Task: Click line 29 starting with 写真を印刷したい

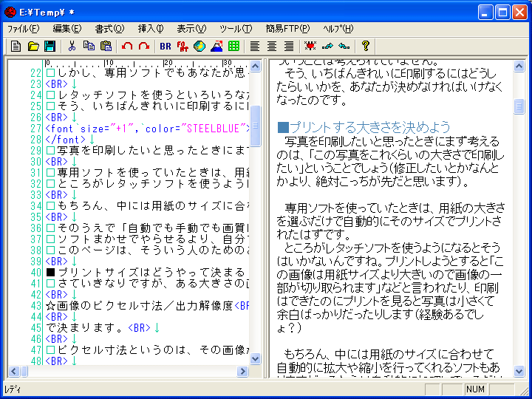Action: pyautogui.click(x=147, y=150)
